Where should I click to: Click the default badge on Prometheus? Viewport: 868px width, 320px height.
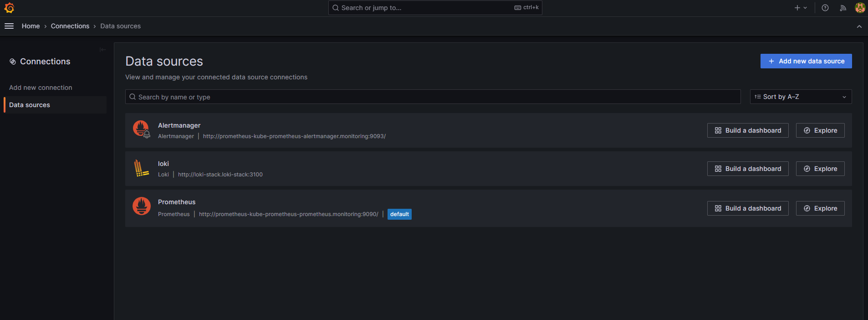click(399, 214)
